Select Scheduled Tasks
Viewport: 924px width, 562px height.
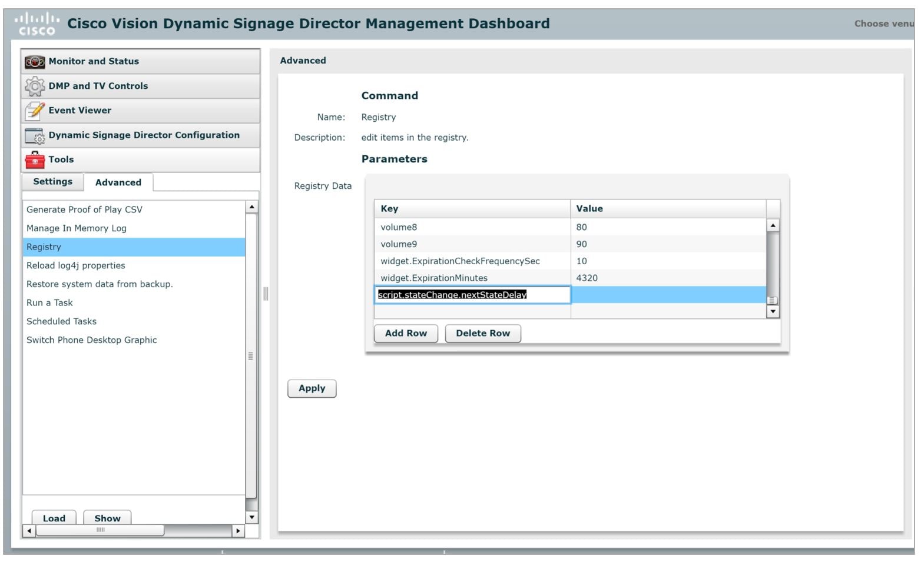(134, 321)
